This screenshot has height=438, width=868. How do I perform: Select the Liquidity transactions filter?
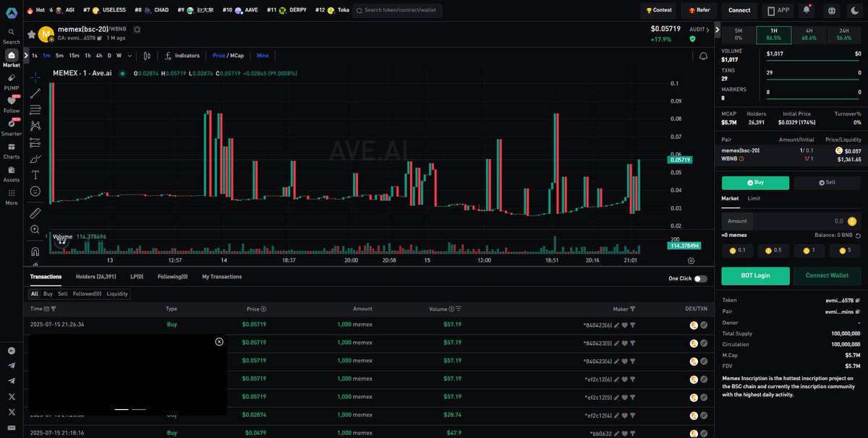[x=117, y=294]
